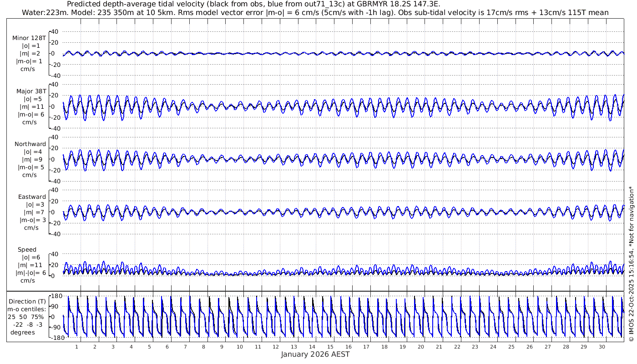Click "|m| =2" in the Minor panel
Viewport: 637px width, 364px height.
click(x=32, y=54)
